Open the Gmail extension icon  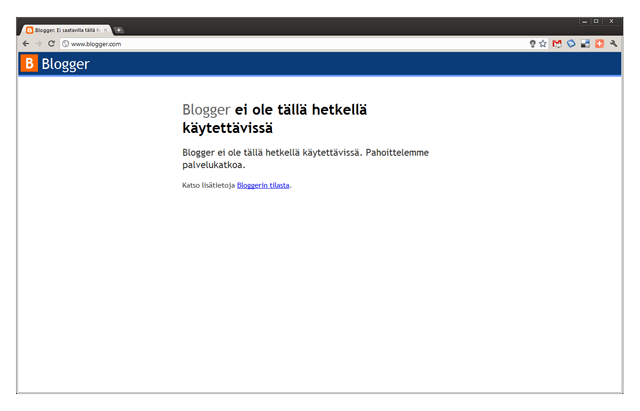click(557, 44)
